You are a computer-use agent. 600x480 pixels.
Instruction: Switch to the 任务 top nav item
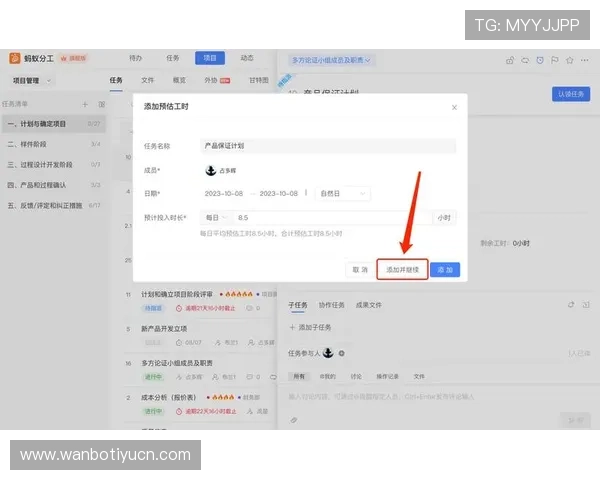click(173, 58)
